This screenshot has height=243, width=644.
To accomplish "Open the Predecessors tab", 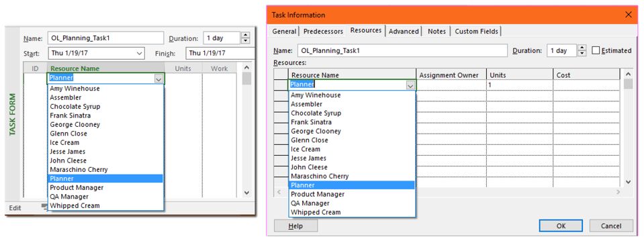I will (323, 31).
